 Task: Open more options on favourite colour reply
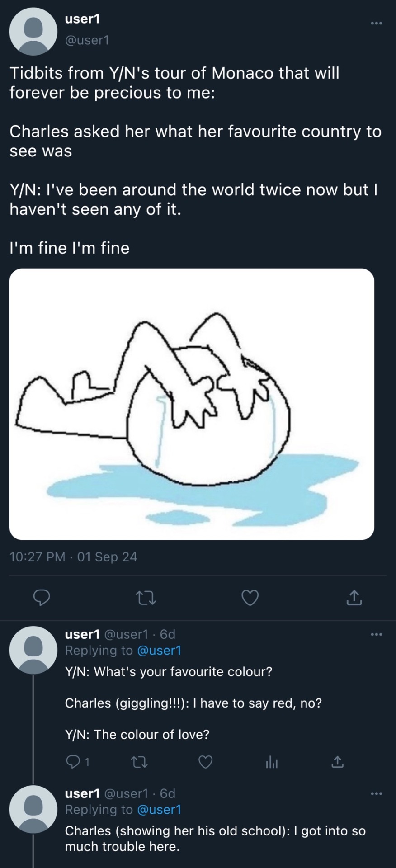tap(376, 635)
